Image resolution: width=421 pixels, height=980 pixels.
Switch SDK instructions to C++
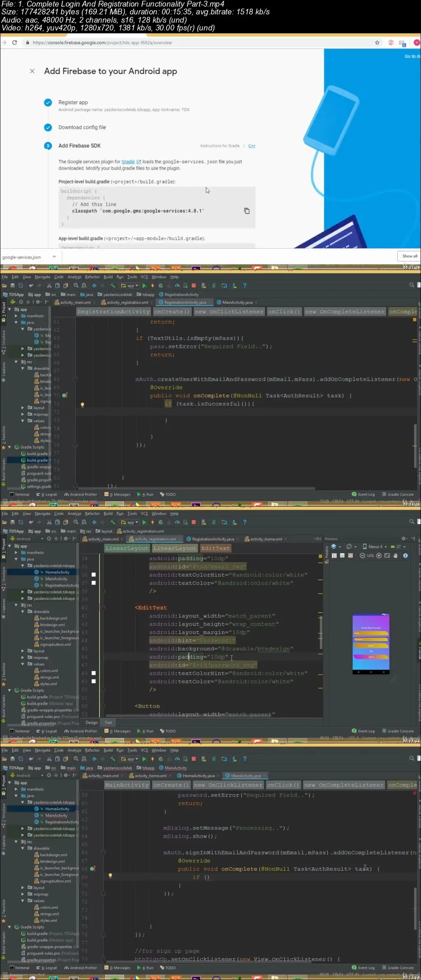click(252, 146)
